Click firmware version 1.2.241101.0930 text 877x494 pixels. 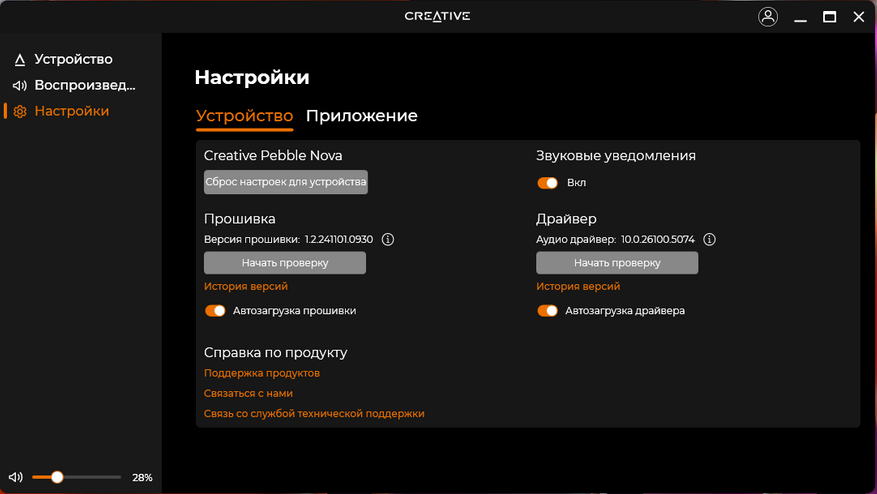click(x=338, y=239)
